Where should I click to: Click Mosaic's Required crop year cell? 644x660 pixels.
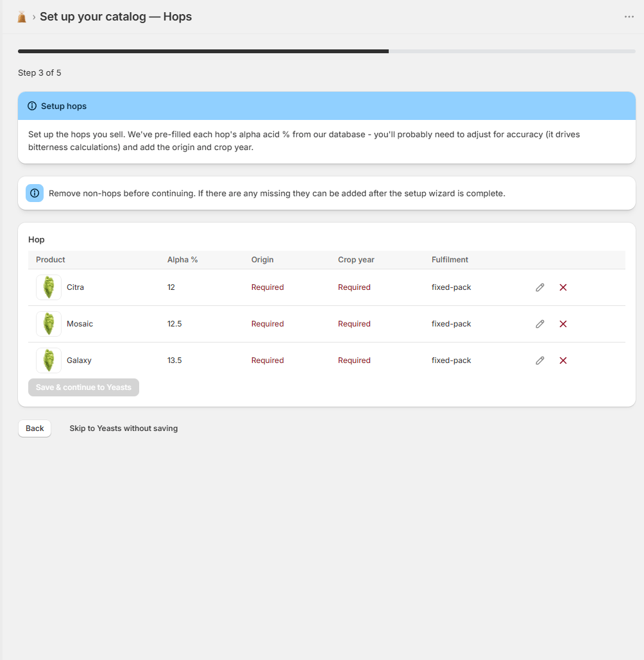point(354,324)
